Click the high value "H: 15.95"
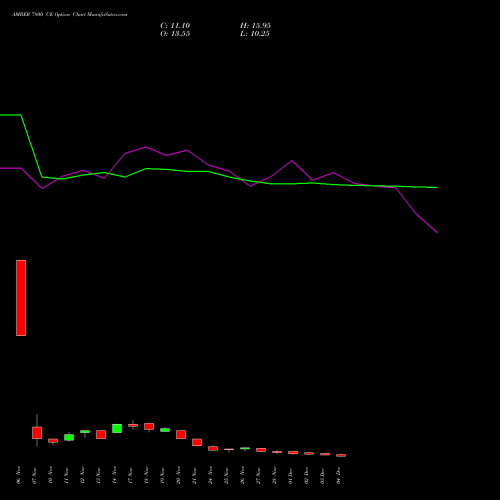 click(x=255, y=26)
